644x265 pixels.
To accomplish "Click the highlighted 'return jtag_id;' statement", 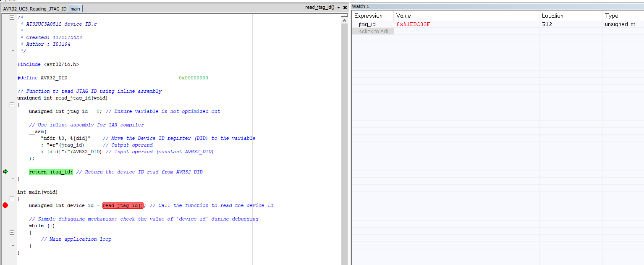I will [x=51, y=172].
